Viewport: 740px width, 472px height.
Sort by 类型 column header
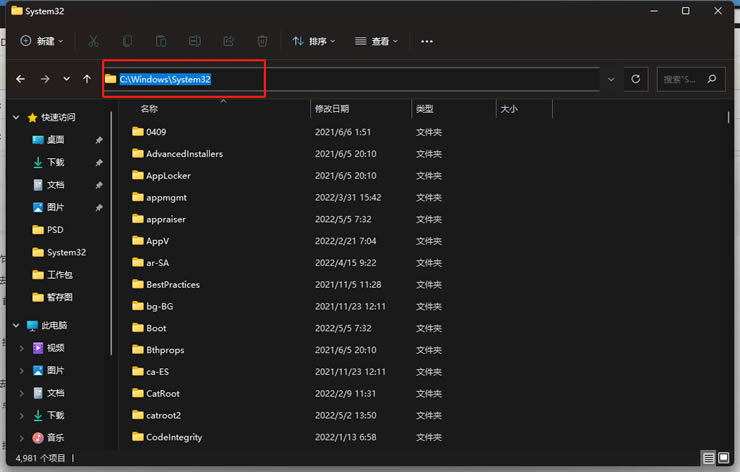[425, 109]
